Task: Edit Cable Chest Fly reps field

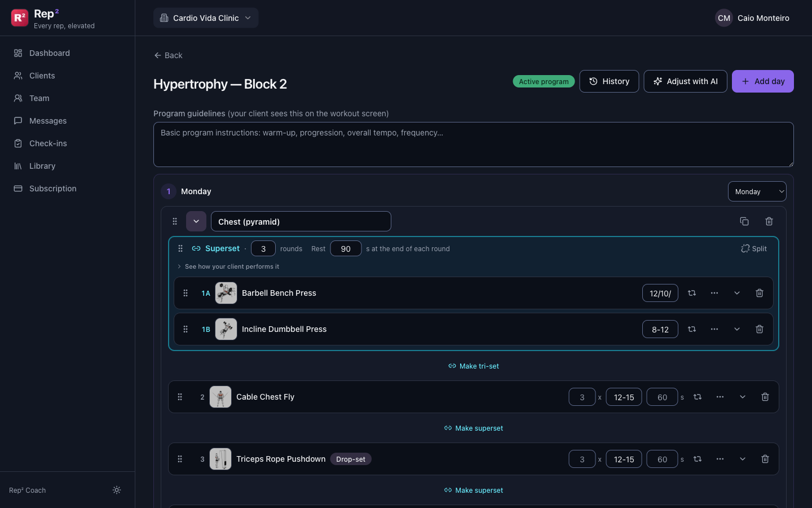Action: click(x=624, y=397)
